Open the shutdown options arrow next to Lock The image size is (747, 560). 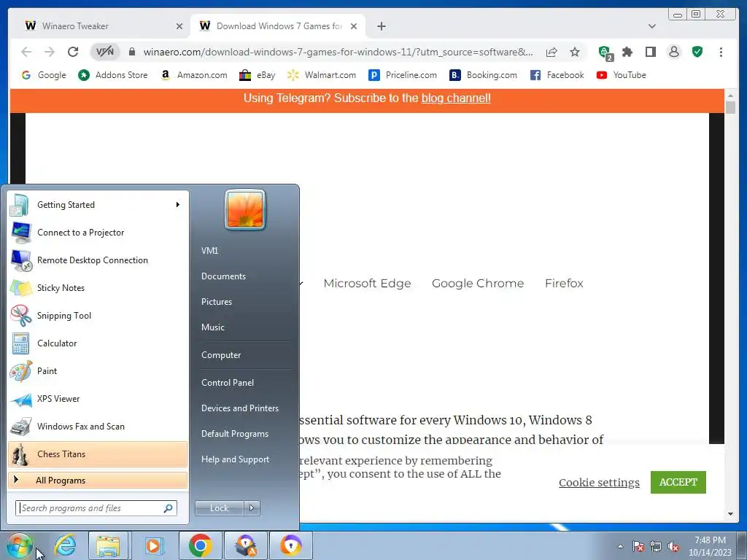pyautogui.click(x=252, y=508)
